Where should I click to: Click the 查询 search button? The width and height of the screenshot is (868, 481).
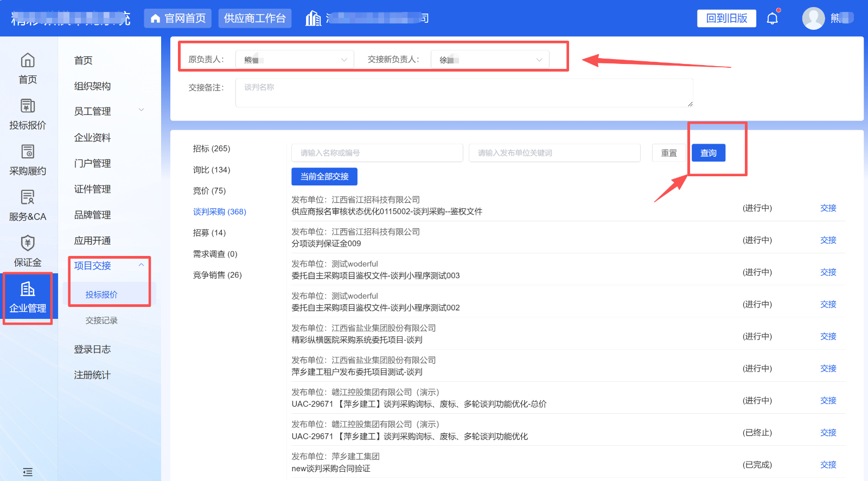pos(709,153)
